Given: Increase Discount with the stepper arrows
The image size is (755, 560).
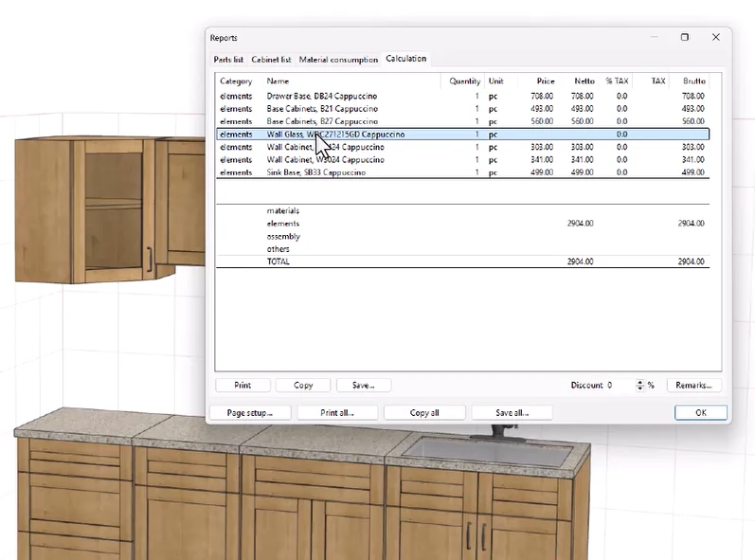Looking at the screenshot, I should (x=640, y=382).
